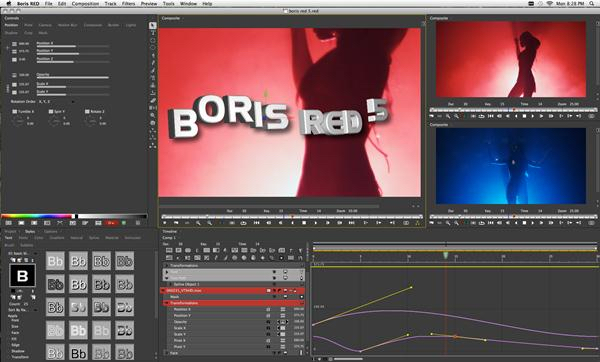
Task: Switch to the Project tab in lower-left panel
Action: click(x=10, y=232)
